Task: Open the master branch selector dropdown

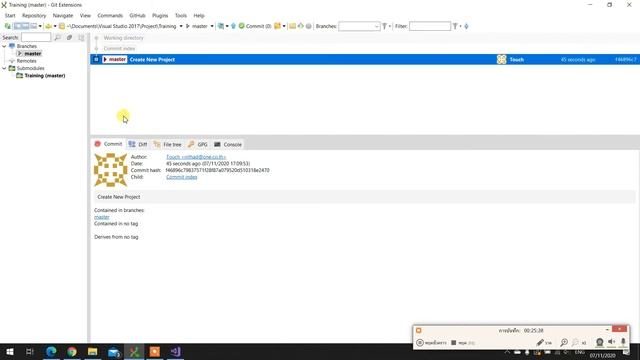Action: coord(212,26)
